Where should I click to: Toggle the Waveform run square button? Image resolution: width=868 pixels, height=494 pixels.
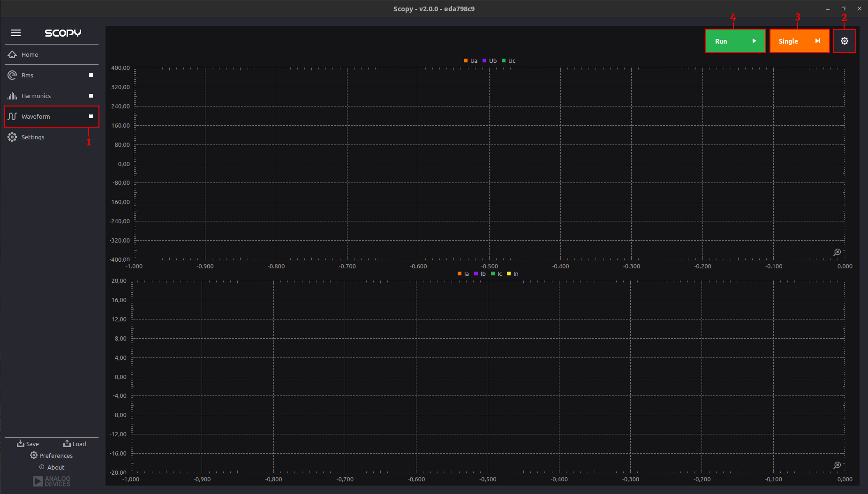click(91, 116)
